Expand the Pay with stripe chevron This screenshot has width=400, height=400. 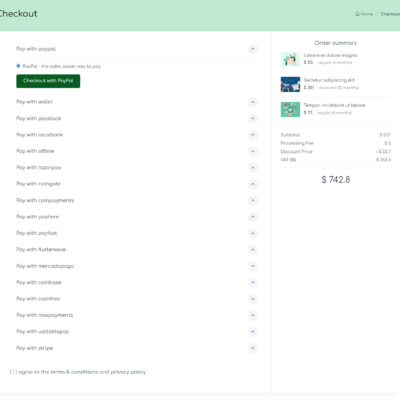pyautogui.click(x=253, y=348)
